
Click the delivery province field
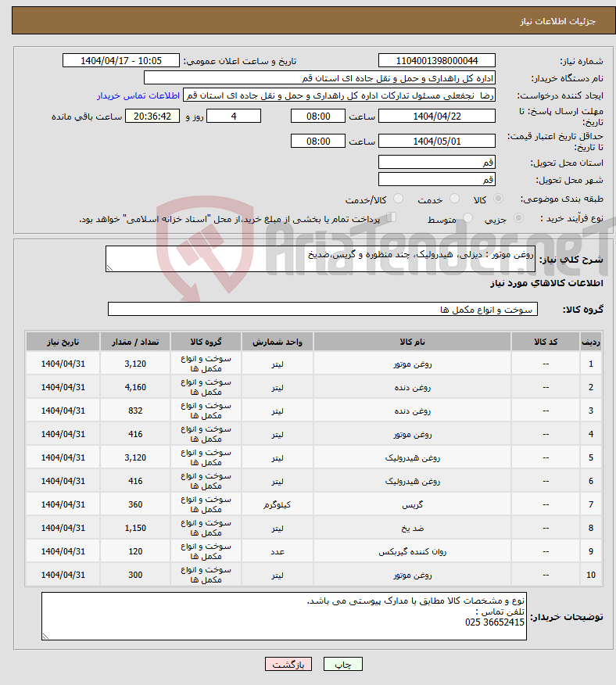pos(437,163)
